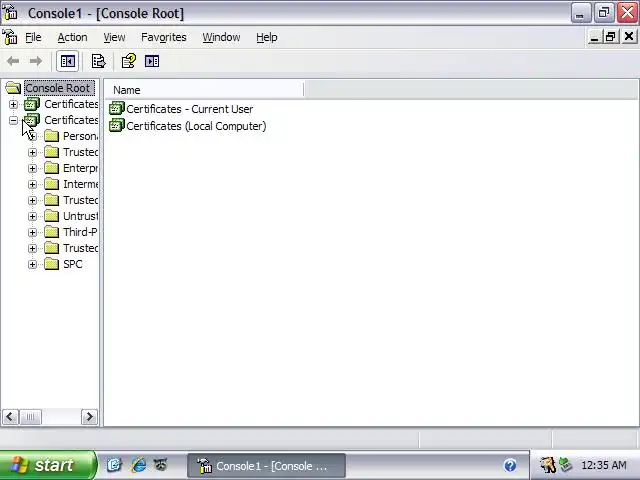Click the Console Root folder icon in tree
The height and width of the screenshot is (480, 640).
point(13,88)
